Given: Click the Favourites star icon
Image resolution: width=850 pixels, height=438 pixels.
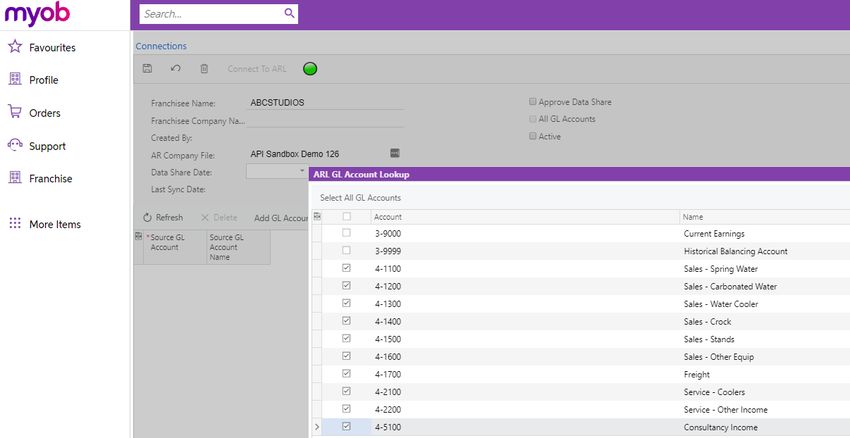Looking at the screenshot, I should pos(15,46).
